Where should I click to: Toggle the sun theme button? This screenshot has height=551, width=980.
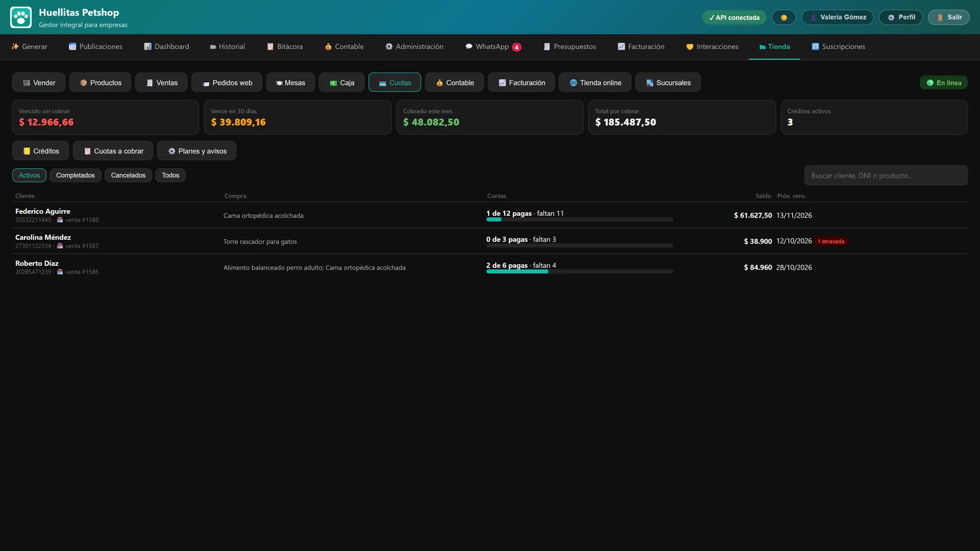point(783,17)
